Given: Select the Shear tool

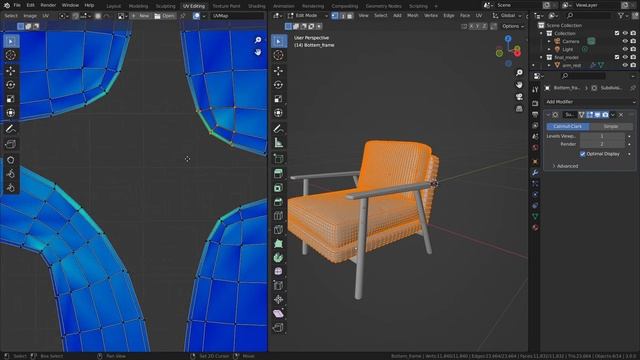Looking at the screenshot, I should coord(278,313).
